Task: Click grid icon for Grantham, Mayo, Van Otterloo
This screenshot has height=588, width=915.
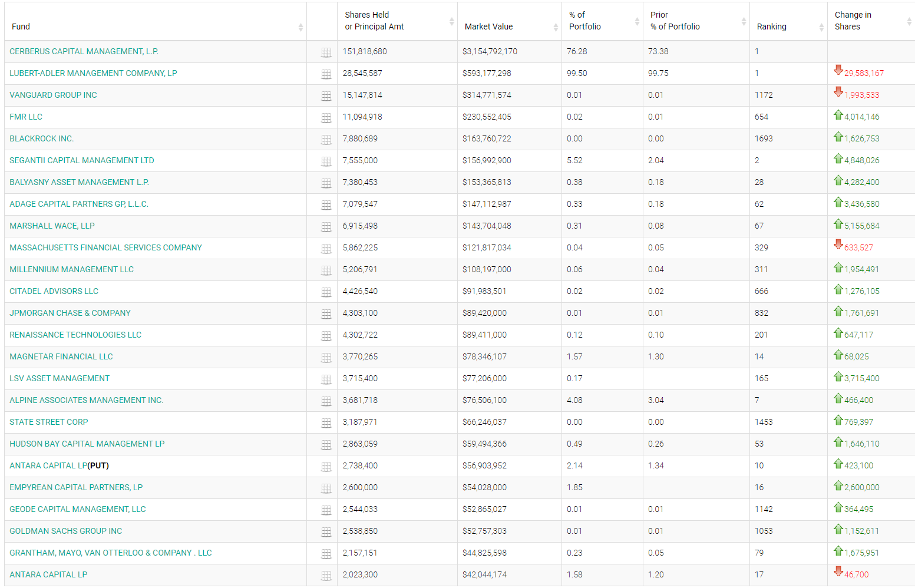Action: click(x=326, y=554)
